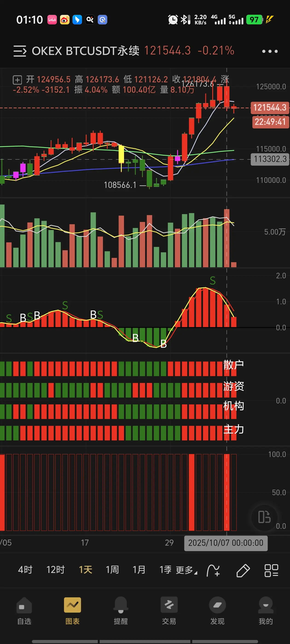Viewport: 290px width, 644px height.
Task: Select the 1月 timeframe
Action: tap(139, 570)
